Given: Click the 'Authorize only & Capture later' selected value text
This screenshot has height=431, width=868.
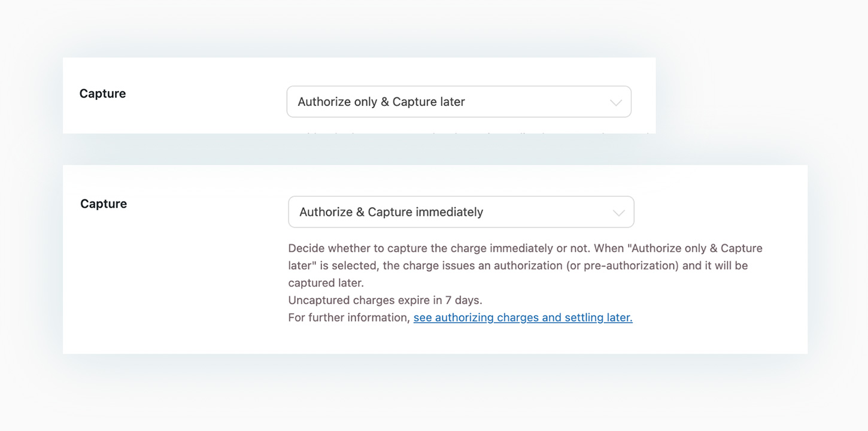Looking at the screenshot, I should 381,102.
